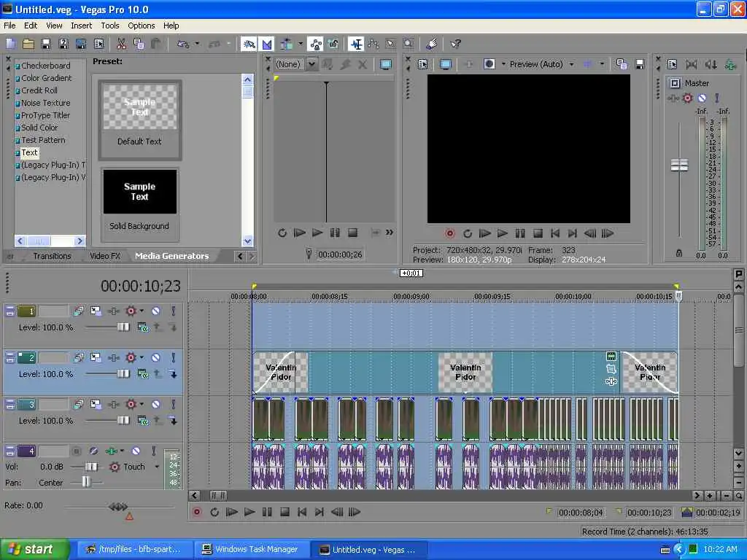Toggle Enable Snapping magnet icon in toolbar
The image size is (747, 560).
(249, 44)
